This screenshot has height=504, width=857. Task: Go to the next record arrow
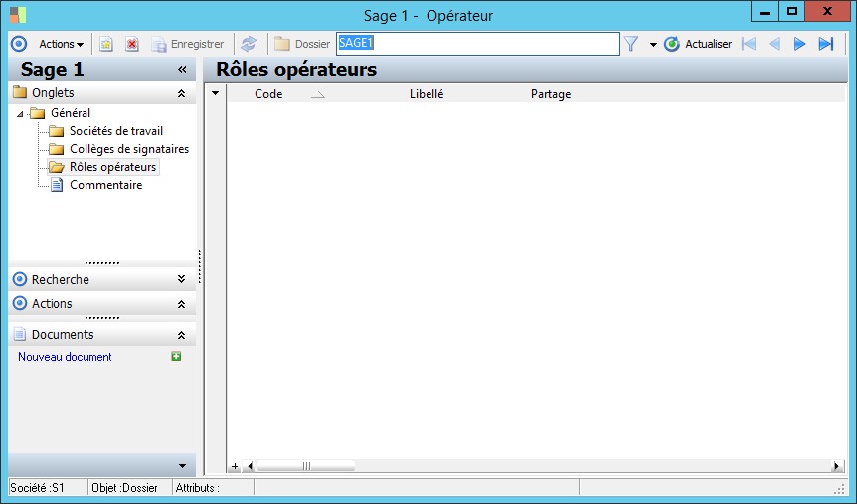799,44
